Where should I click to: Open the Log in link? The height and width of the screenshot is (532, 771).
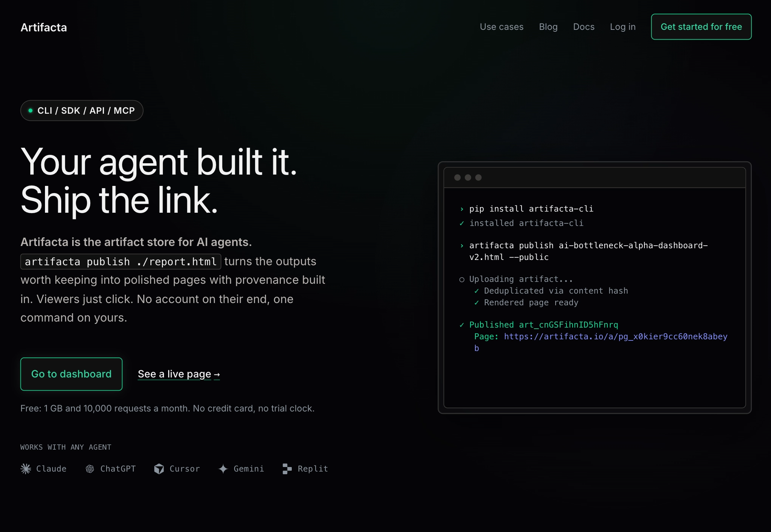click(x=622, y=27)
